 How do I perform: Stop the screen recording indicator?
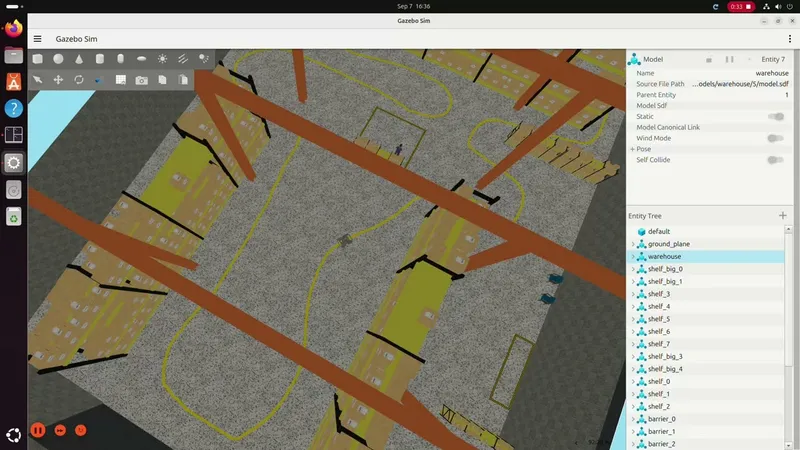click(x=741, y=7)
